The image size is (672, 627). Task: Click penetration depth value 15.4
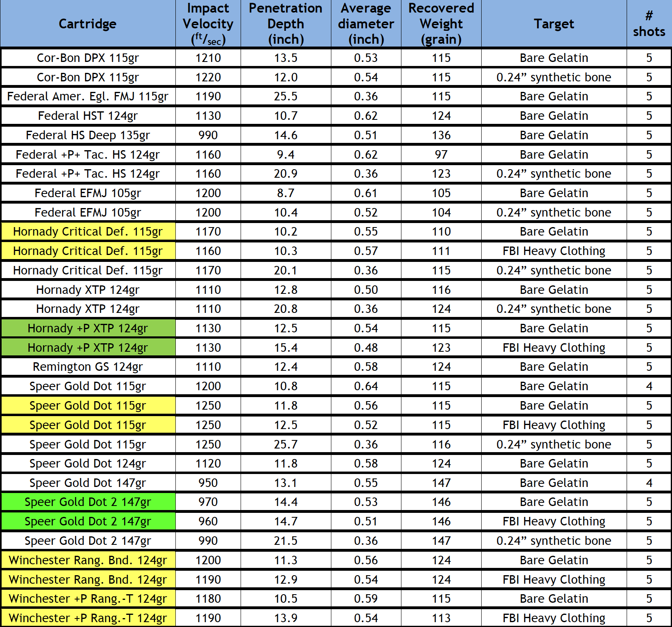tap(286, 348)
